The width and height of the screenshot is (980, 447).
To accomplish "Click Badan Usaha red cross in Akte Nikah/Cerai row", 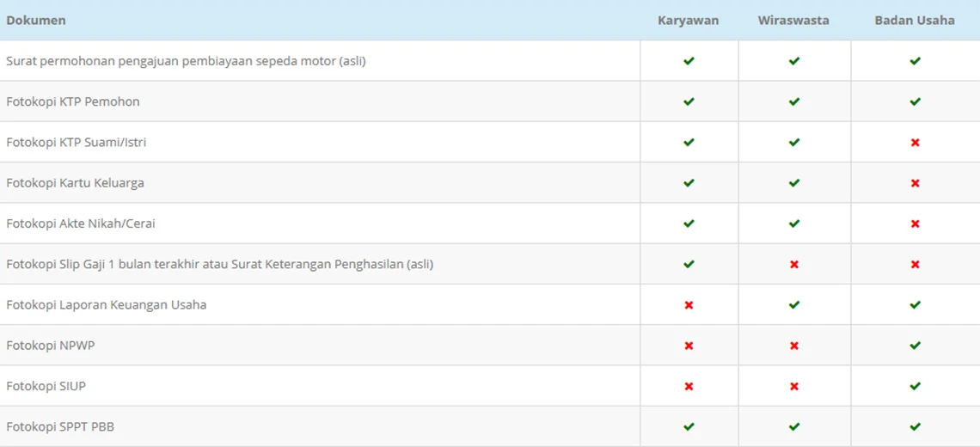I will click(x=915, y=223).
